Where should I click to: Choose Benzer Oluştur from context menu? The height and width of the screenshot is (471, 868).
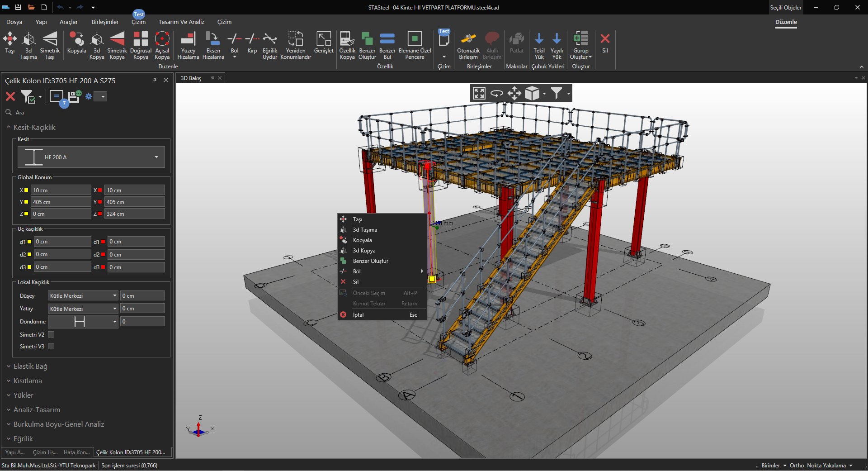pyautogui.click(x=370, y=261)
